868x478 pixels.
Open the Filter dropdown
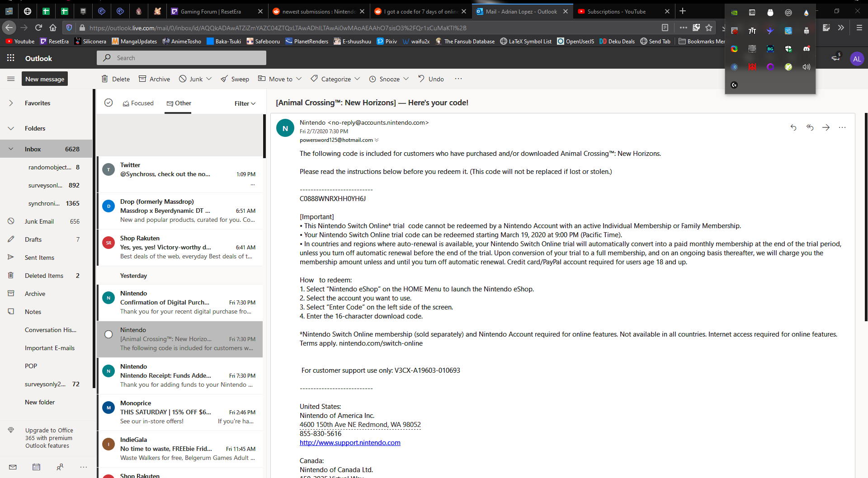click(x=245, y=103)
